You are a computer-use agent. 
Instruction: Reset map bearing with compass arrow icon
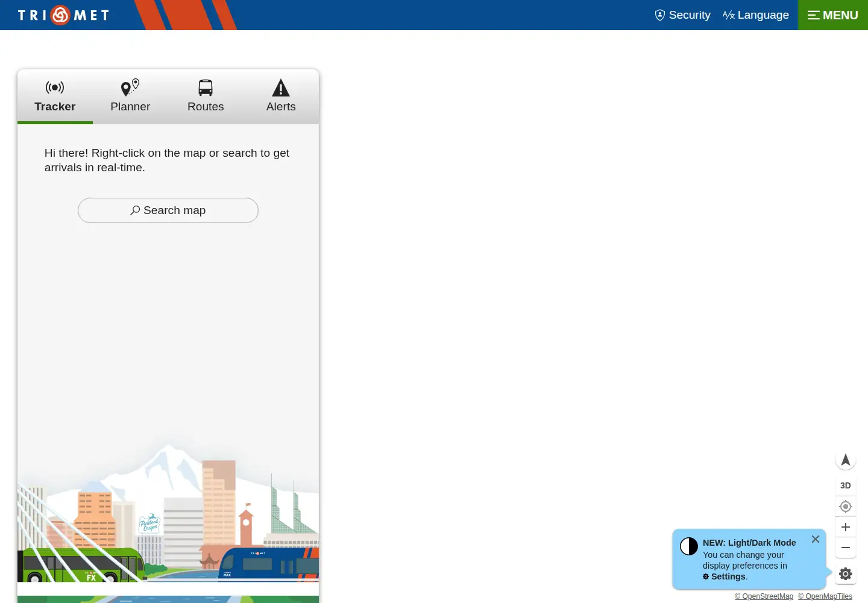click(x=846, y=460)
